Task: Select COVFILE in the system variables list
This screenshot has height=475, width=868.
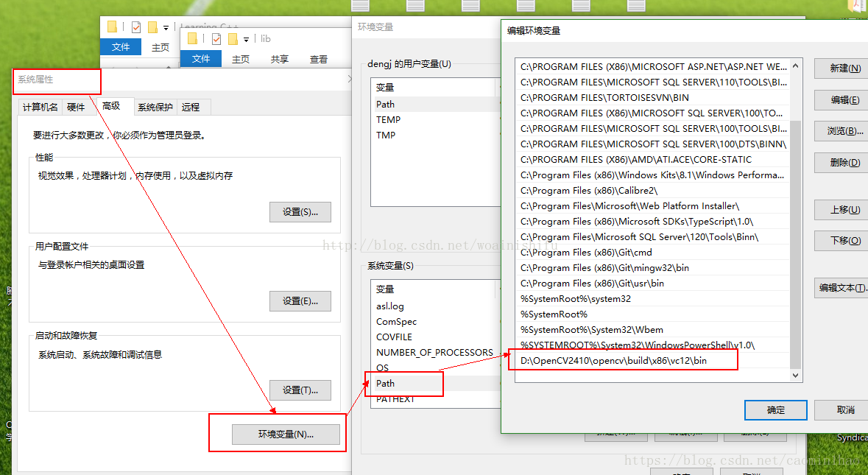Action: 436,337
